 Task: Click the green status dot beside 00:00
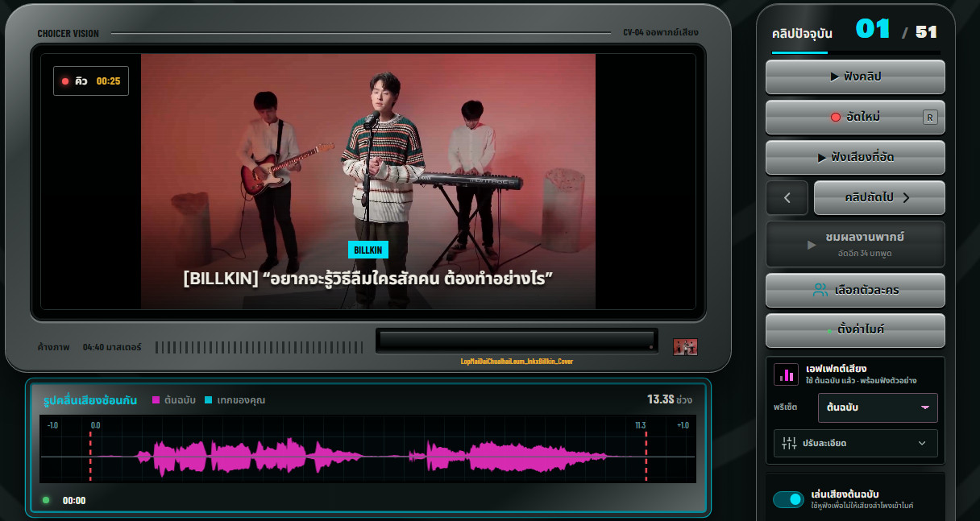coord(46,500)
